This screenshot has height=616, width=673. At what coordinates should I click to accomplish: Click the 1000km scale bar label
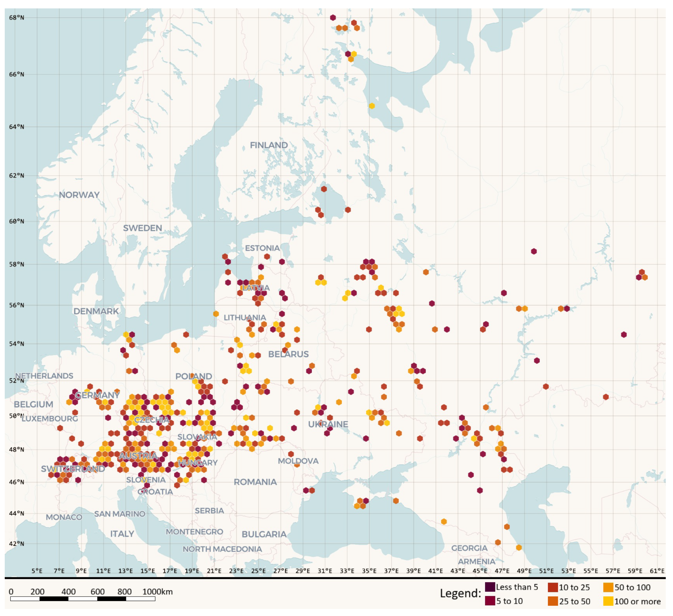point(157,592)
